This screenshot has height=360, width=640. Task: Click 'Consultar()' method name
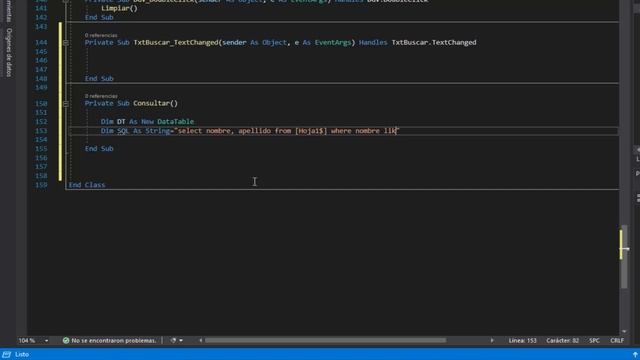[x=156, y=103]
